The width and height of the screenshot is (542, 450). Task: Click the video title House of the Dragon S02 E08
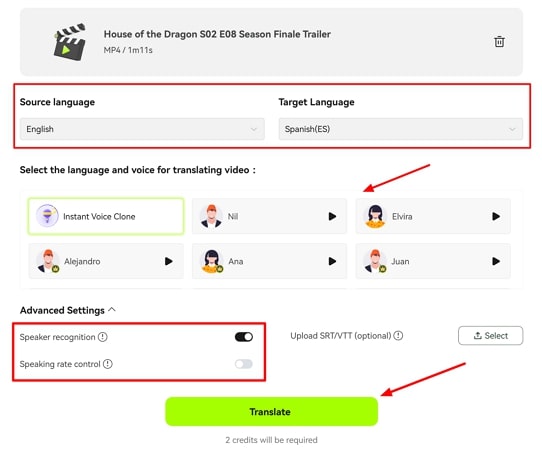click(x=217, y=34)
